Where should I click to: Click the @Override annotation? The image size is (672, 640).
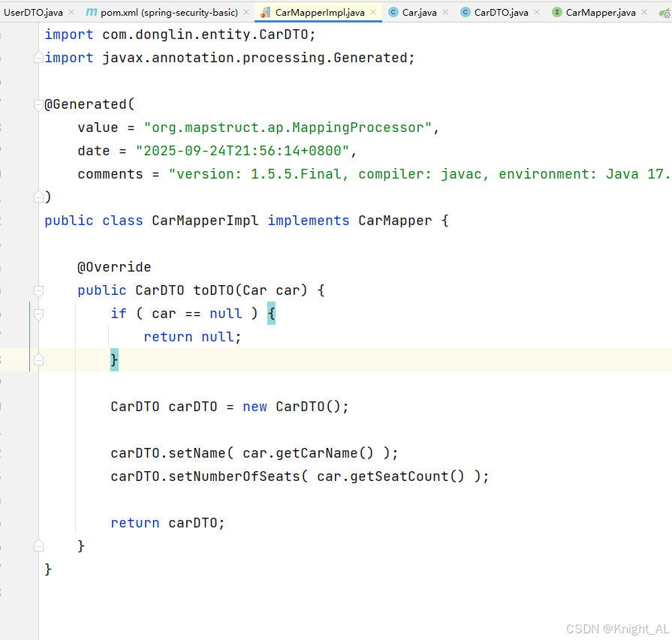(x=114, y=267)
